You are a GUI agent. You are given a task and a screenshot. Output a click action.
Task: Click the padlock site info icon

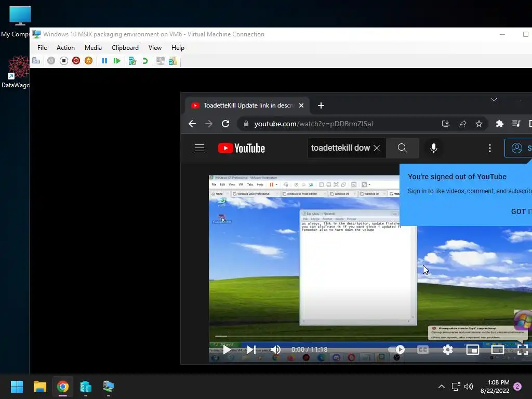coord(246,124)
